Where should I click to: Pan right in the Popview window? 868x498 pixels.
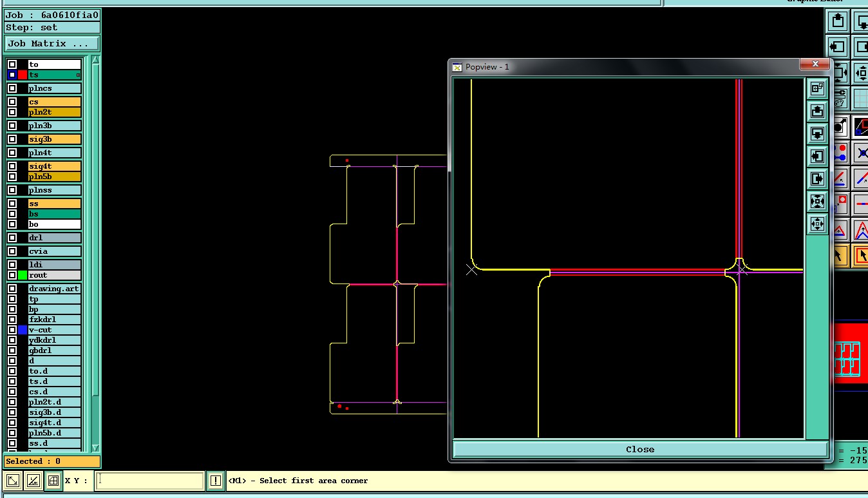817,179
